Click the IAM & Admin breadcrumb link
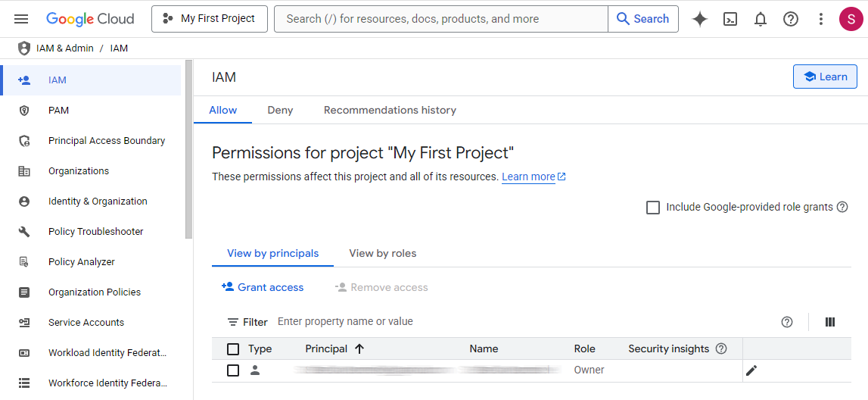 65,48
